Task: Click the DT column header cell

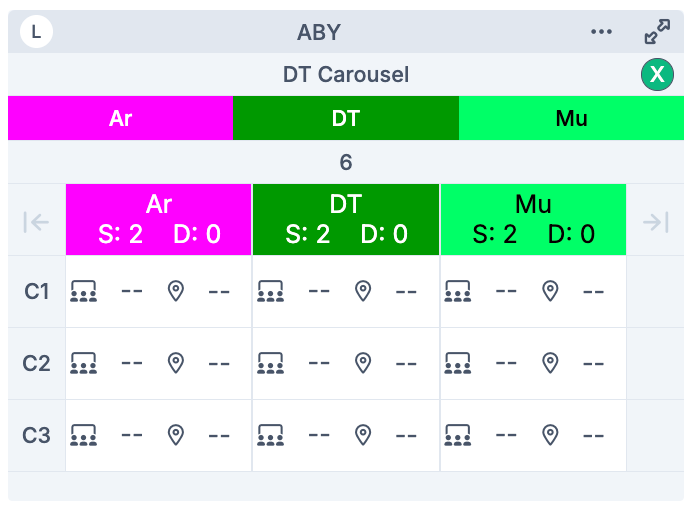Action: coord(346,220)
